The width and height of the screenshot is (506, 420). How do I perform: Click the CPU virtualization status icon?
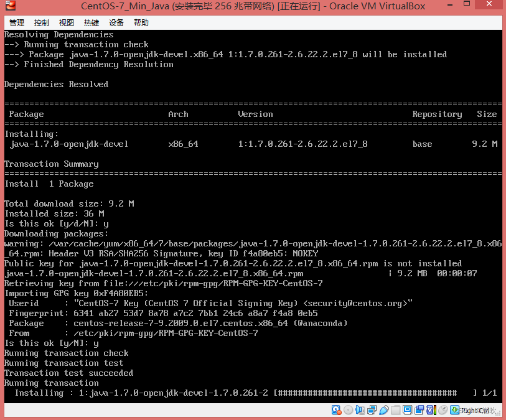(431, 410)
